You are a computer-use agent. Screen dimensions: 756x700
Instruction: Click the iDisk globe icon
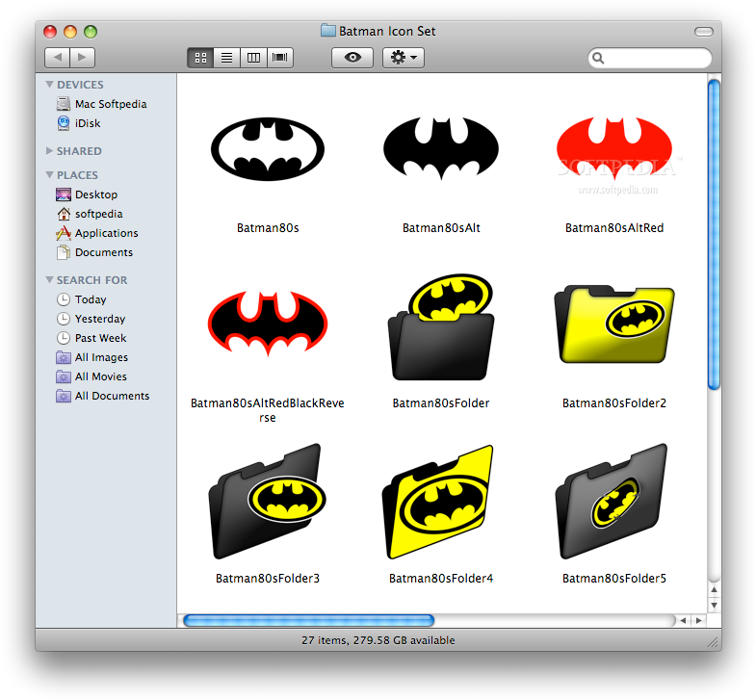coord(64,123)
